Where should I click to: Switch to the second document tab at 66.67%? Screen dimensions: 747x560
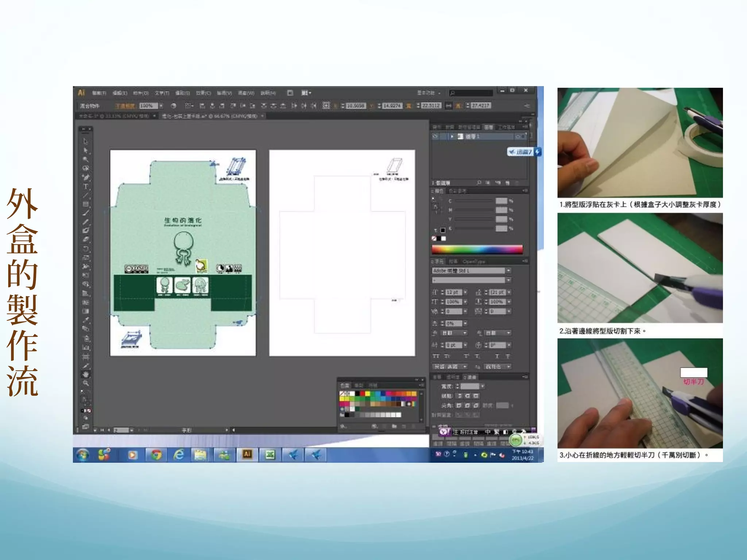click(x=210, y=116)
